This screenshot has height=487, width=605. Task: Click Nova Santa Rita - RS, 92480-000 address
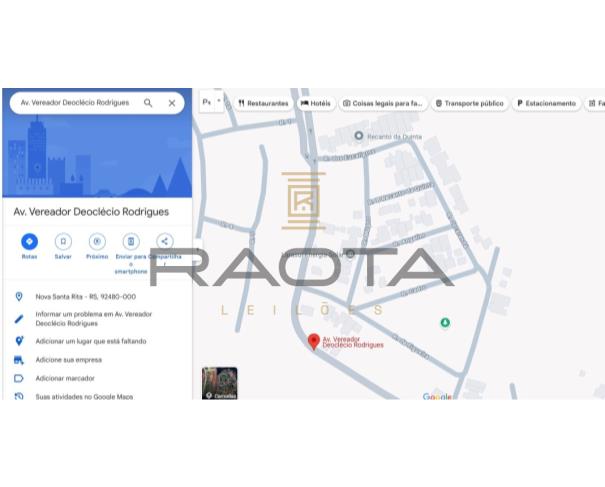click(86, 297)
